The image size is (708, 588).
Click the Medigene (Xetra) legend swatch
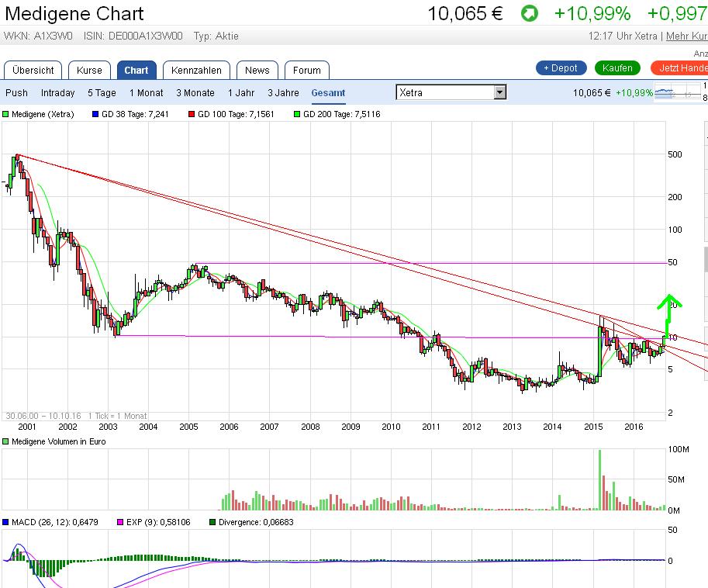pos(6,114)
